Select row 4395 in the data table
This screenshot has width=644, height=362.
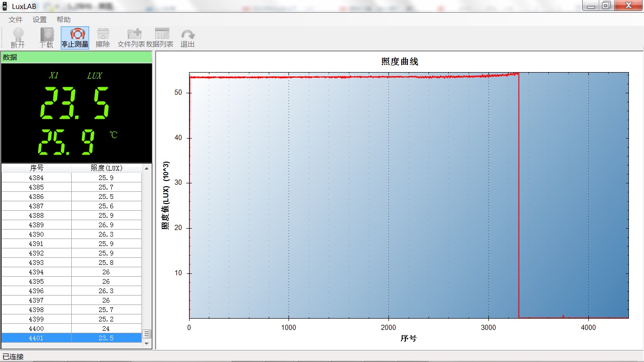point(72,281)
